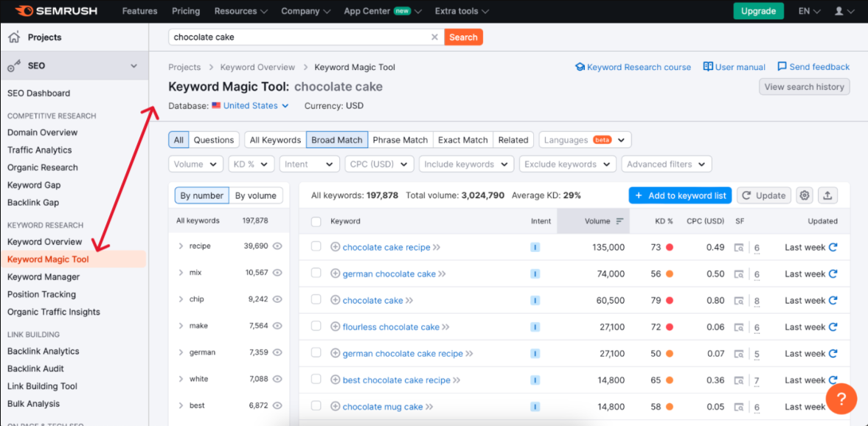Open Extra tools menu
Screen dimensions: 868x426
point(462,11)
